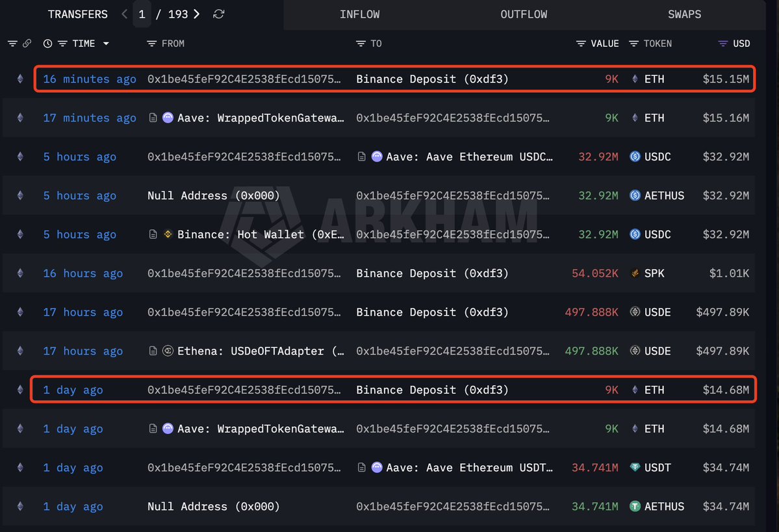Click green AETHUS token icon in bottom row
Viewport: 779px width, 532px height.
(x=635, y=506)
